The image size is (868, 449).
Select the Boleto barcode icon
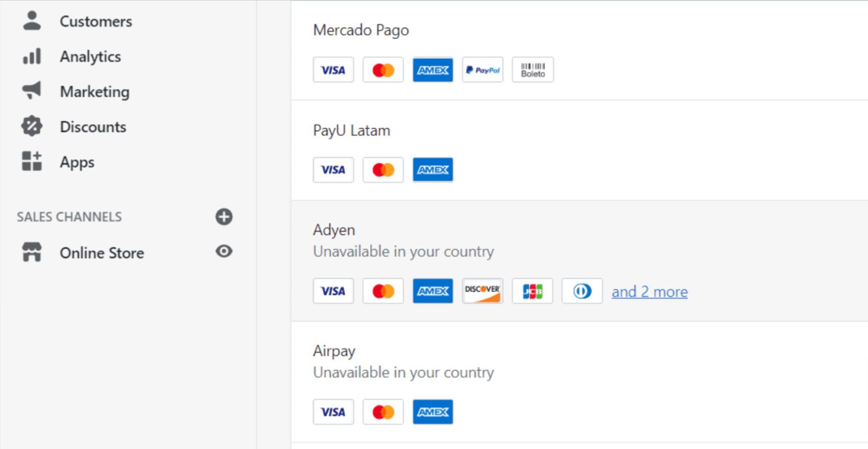pos(532,69)
